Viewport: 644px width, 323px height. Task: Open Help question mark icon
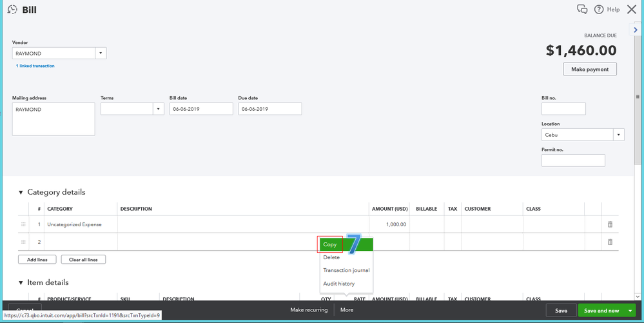pyautogui.click(x=599, y=10)
